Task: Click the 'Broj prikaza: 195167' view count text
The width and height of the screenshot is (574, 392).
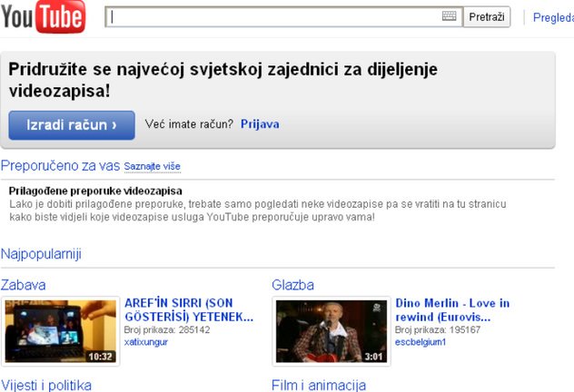Action: click(438, 329)
